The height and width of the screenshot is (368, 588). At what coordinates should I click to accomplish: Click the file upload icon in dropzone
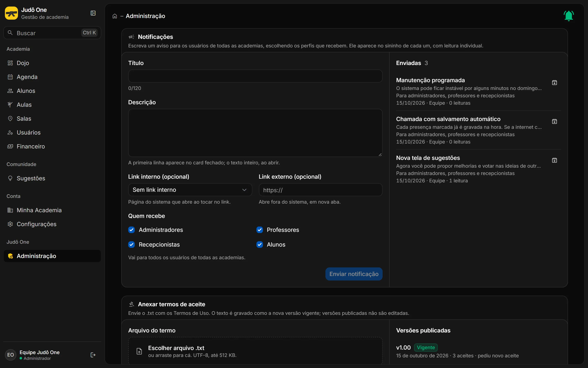point(139,351)
